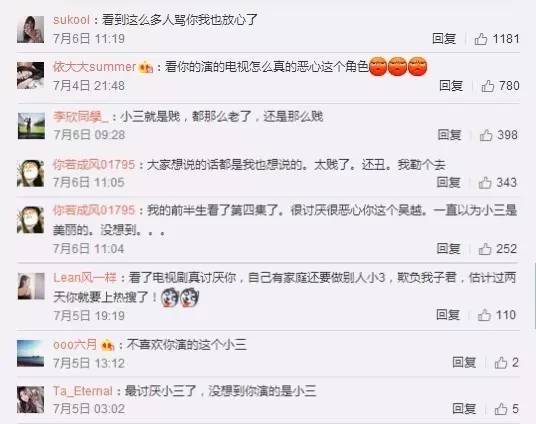Open Ta_Eternal's username link
The width and height of the screenshot is (536, 424).
[83, 391]
